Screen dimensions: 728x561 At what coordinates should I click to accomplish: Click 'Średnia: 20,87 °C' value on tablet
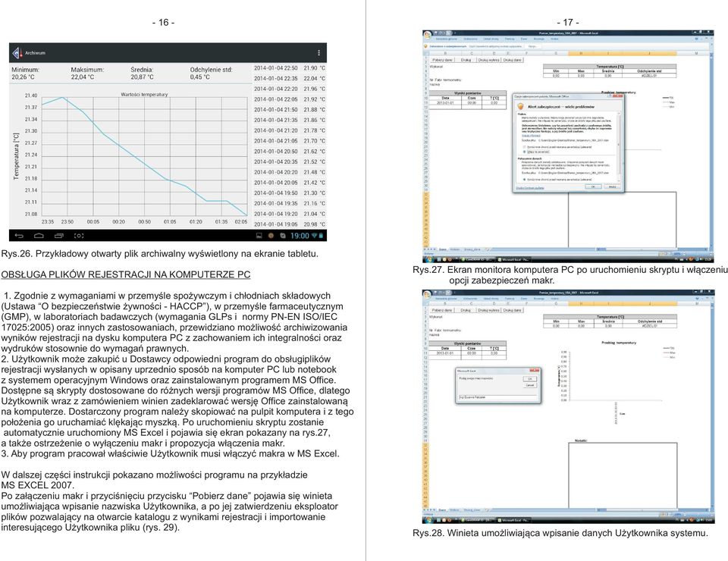pyautogui.click(x=142, y=74)
